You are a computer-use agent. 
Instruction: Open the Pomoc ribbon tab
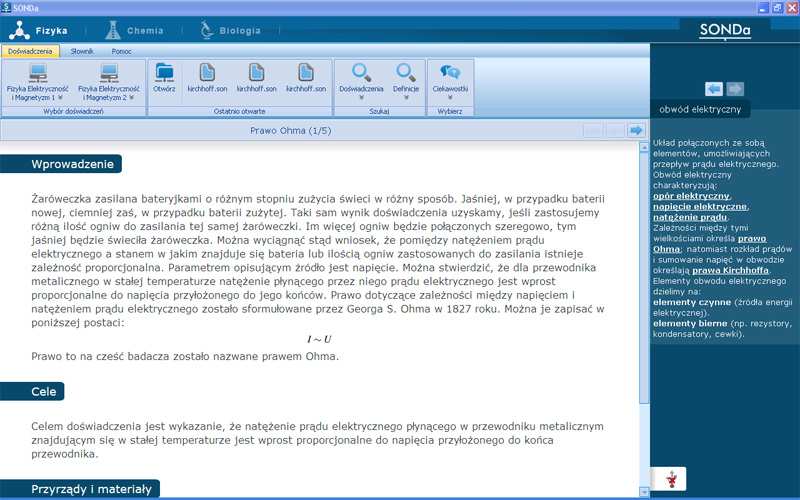coord(121,52)
